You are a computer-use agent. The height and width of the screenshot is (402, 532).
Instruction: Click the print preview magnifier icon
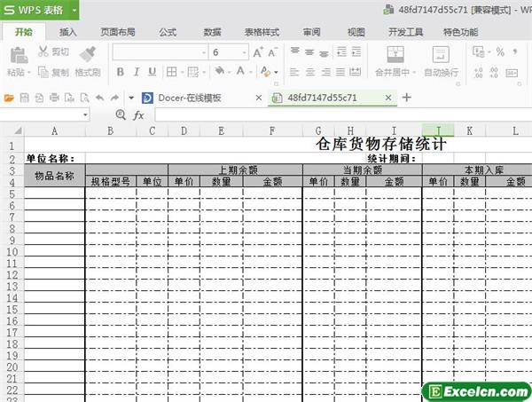click(84, 99)
